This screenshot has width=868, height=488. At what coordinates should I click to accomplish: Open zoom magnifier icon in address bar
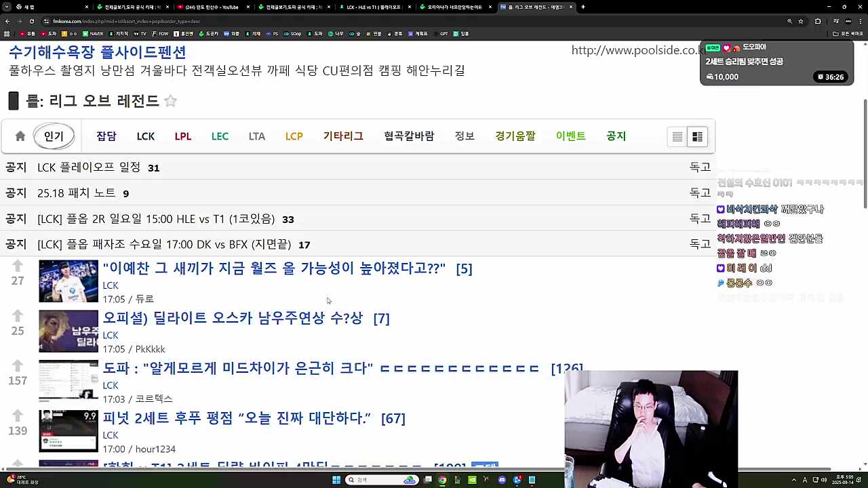click(789, 21)
